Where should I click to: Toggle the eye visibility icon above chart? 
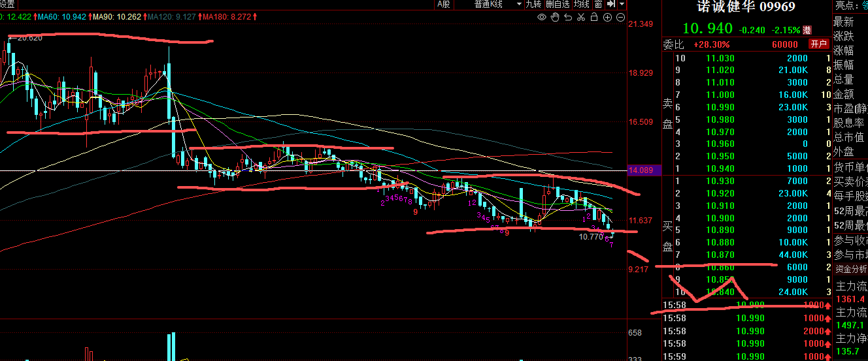[542, 18]
